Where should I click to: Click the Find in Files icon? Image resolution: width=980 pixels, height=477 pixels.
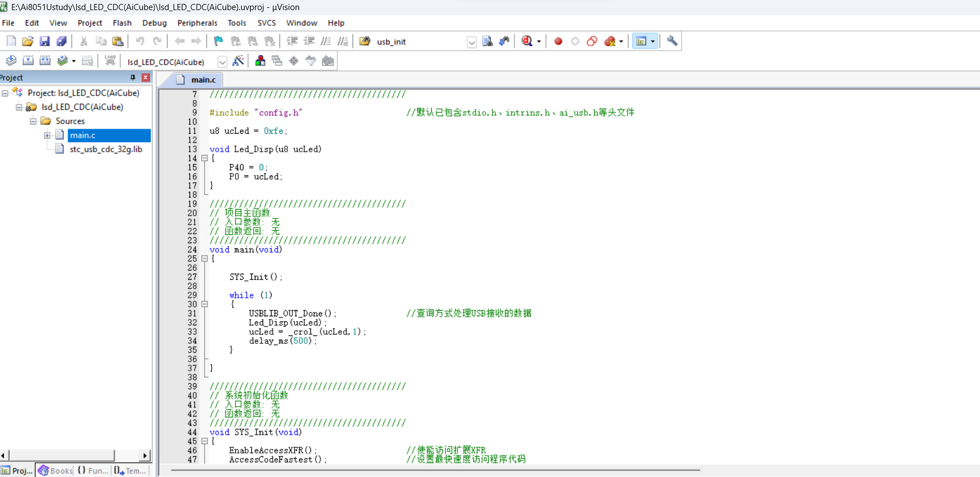coord(365,41)
